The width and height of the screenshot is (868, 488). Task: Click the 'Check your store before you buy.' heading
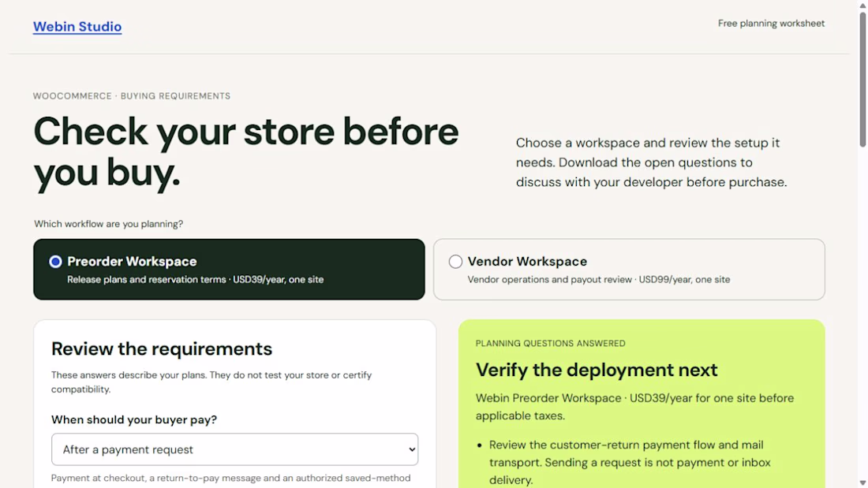coord(246,152)
